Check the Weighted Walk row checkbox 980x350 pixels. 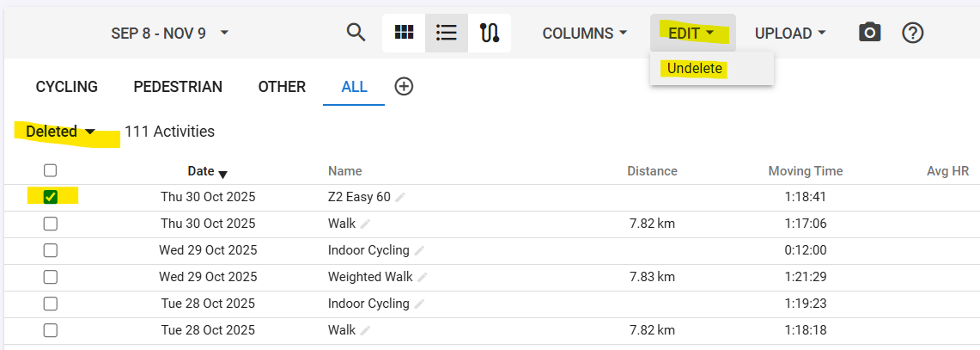coord(51,277)
